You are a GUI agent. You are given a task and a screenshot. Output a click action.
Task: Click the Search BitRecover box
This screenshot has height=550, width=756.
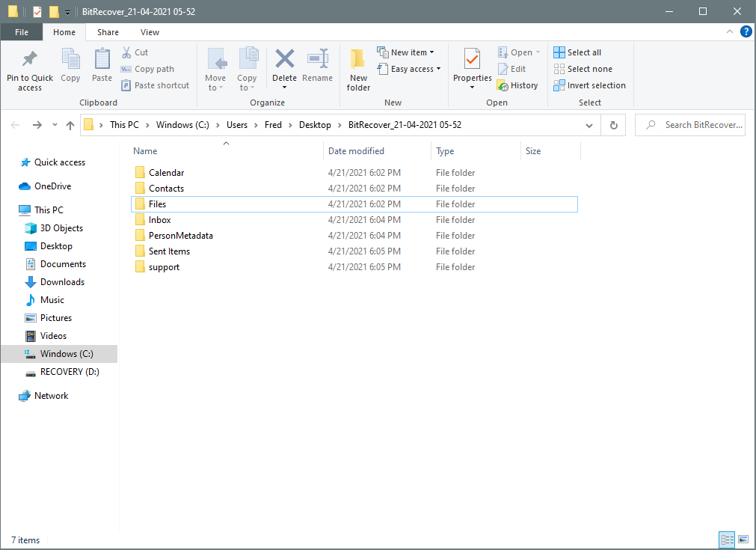(x=690, y=125)
